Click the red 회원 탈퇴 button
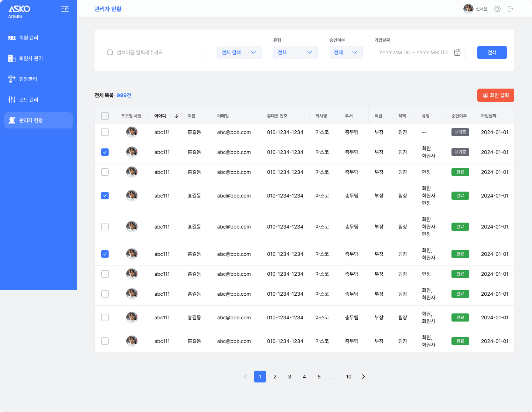This screenshot has height=412, width=532. tap(495, 95)
